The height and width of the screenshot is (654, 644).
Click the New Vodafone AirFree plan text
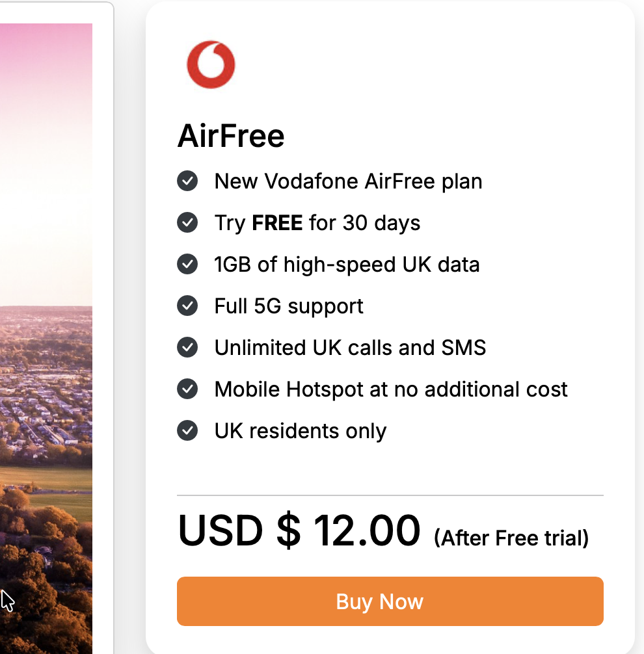point(348,181)
